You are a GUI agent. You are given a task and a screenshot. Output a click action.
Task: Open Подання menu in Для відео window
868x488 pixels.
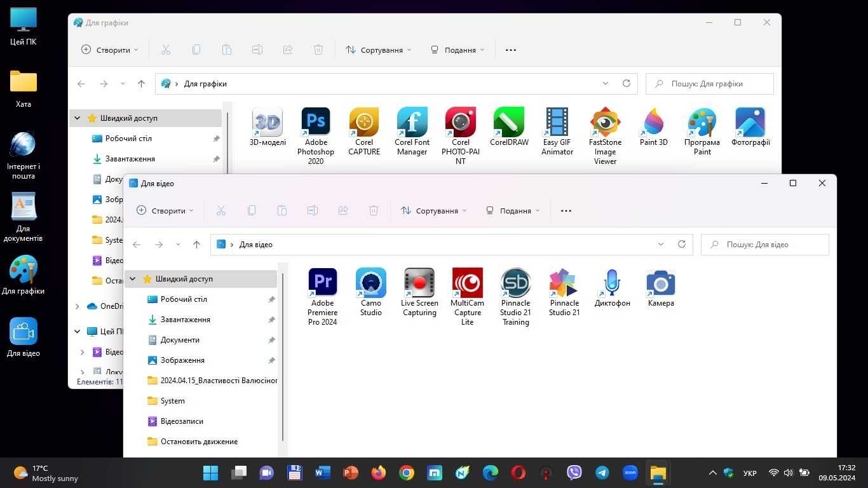coord(513,210)
